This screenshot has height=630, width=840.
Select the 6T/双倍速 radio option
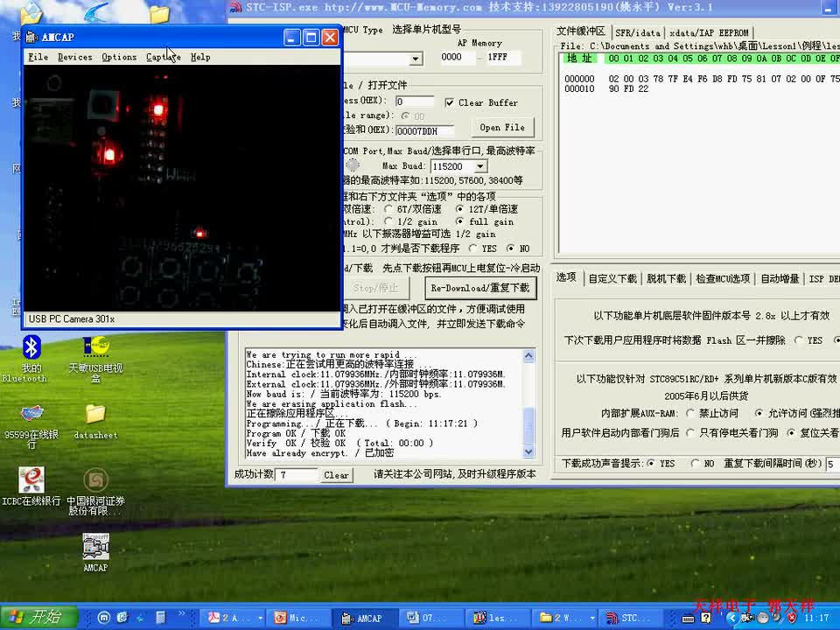pyautogui.click(x=388, y=209)
